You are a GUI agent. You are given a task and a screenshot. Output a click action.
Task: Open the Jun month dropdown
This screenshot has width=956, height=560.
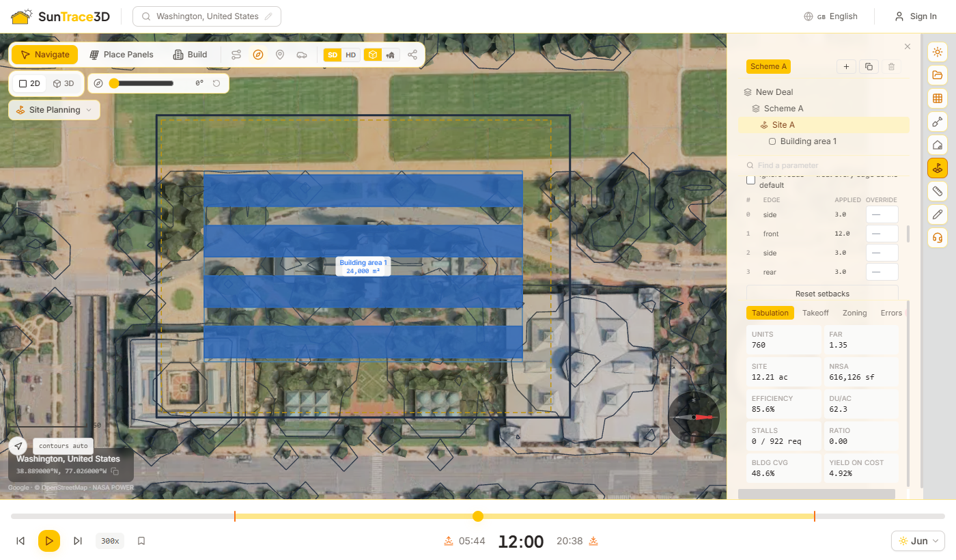point(918,541)
